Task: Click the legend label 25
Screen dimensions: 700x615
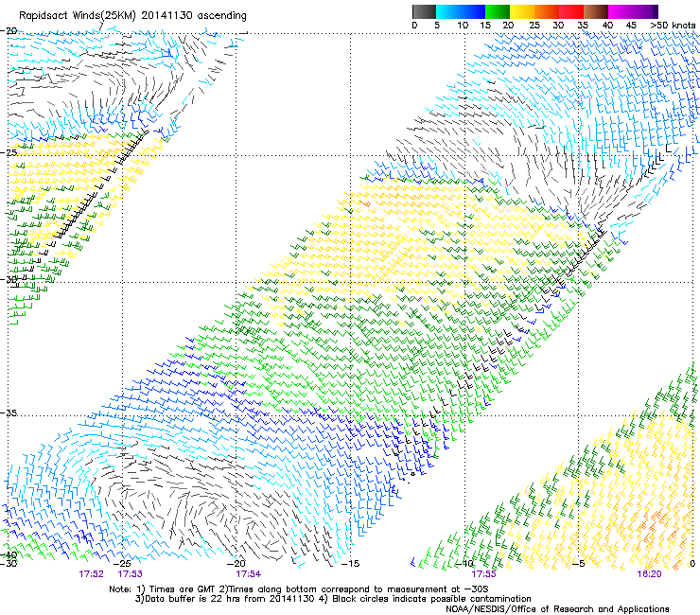Action: click(534, 26)
